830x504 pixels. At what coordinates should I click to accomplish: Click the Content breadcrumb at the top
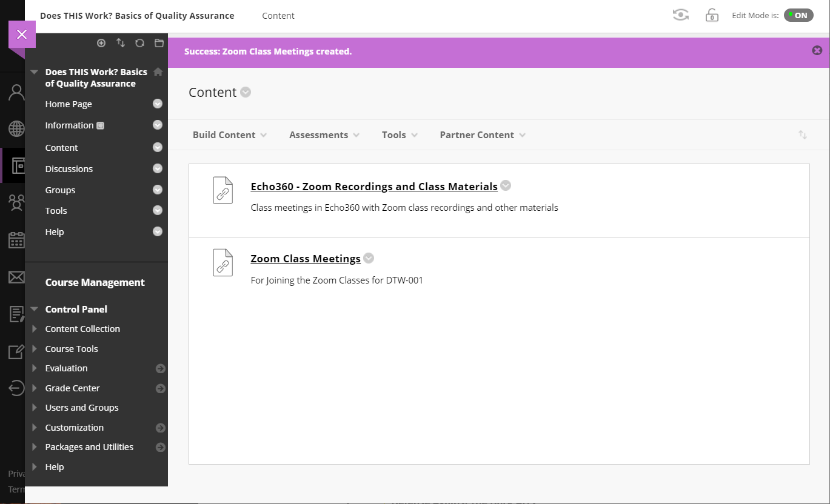(x=278, y=16)
